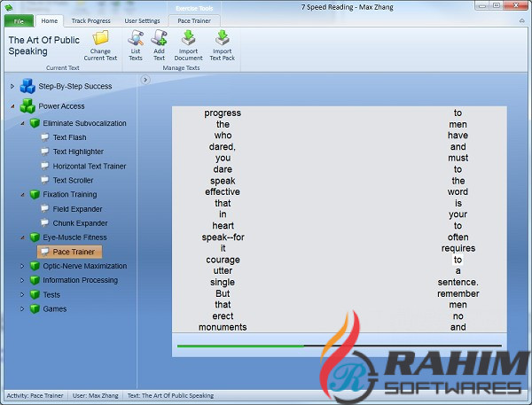Image resolution: width=532 pixels, height=405 pixels.
Task: Click the Import Document icon
Action: coord(188,39)
